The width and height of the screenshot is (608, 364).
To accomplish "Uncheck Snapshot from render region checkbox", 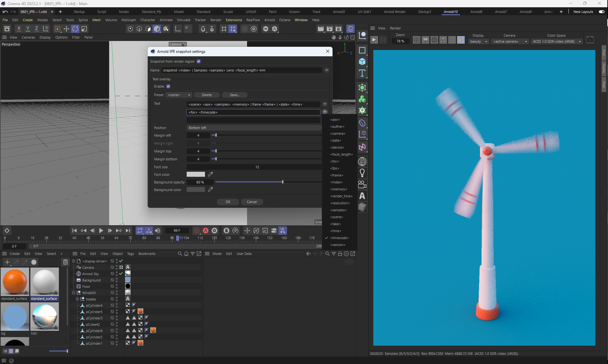I will click(199, 61).
